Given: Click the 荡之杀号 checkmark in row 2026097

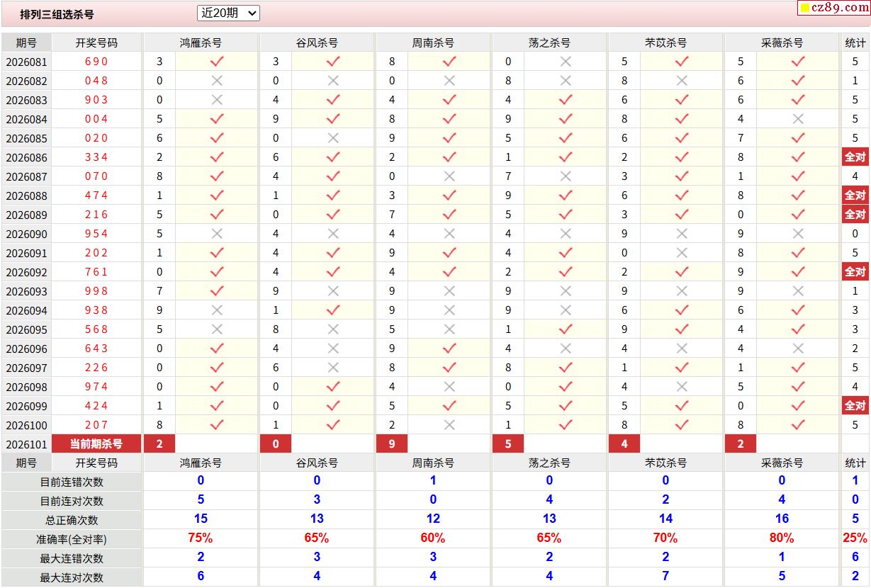Looking at the screenshot, I should pyautogui.click(x=566, y=368).
